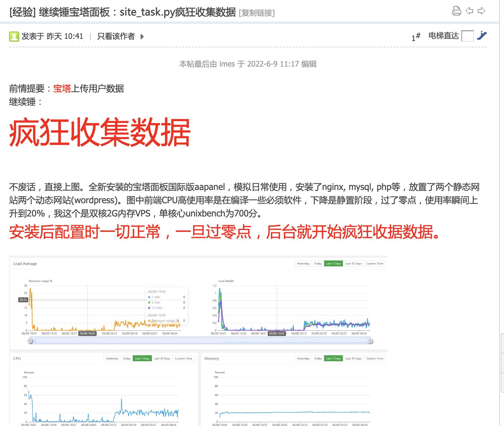Click right handle of Load Average range slider

click(x=371, y=341)
